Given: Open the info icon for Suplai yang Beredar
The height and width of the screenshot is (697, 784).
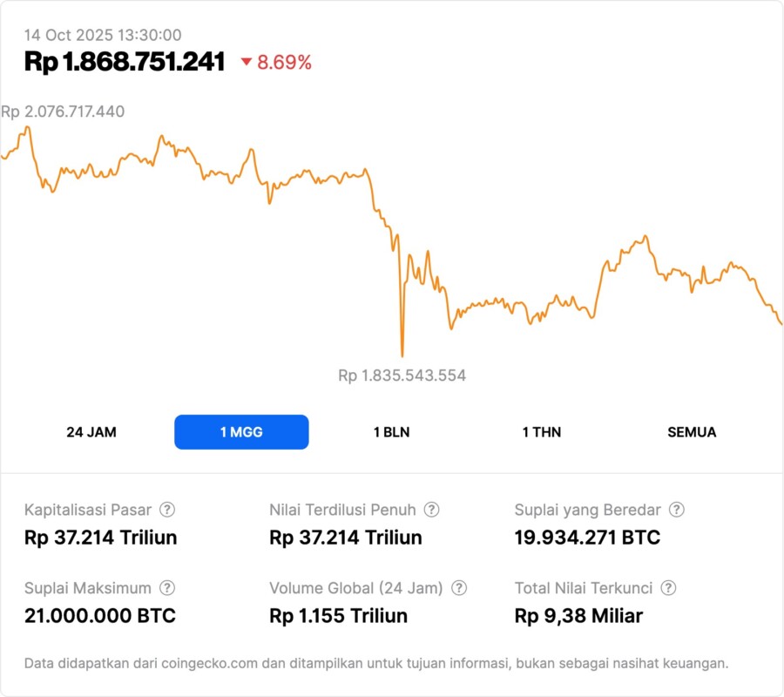Looking at the screenshot, I should [676, 510].
